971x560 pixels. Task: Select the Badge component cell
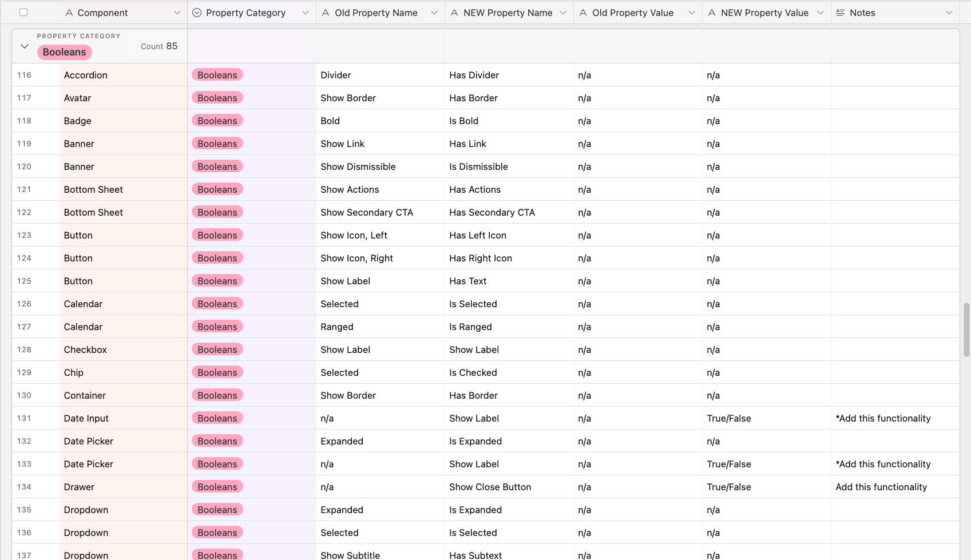pos(123,121)
